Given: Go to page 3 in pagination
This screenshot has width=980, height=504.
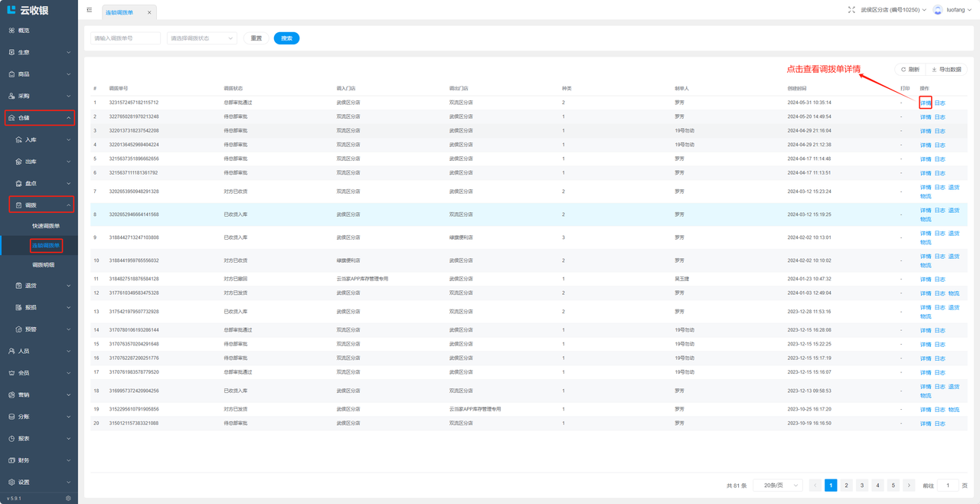Looking at the screenshot, I should tap(862, 486).
